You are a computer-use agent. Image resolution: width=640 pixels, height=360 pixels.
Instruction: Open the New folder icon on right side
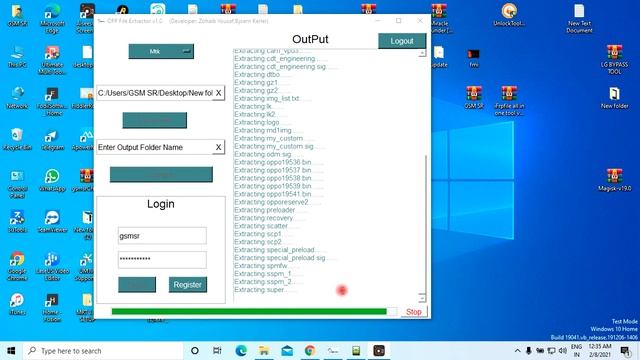coord(614,98)
